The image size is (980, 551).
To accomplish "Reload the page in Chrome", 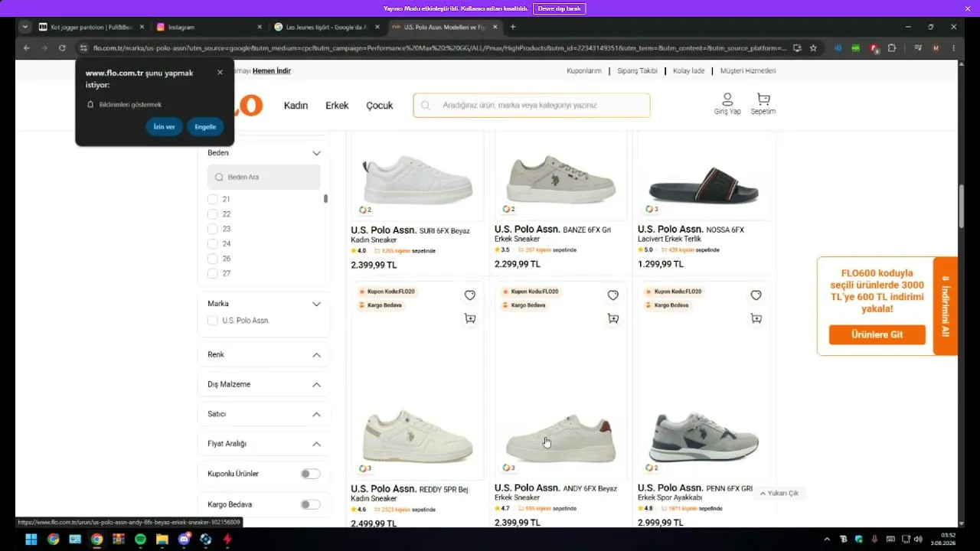I will tap(62, 48).
